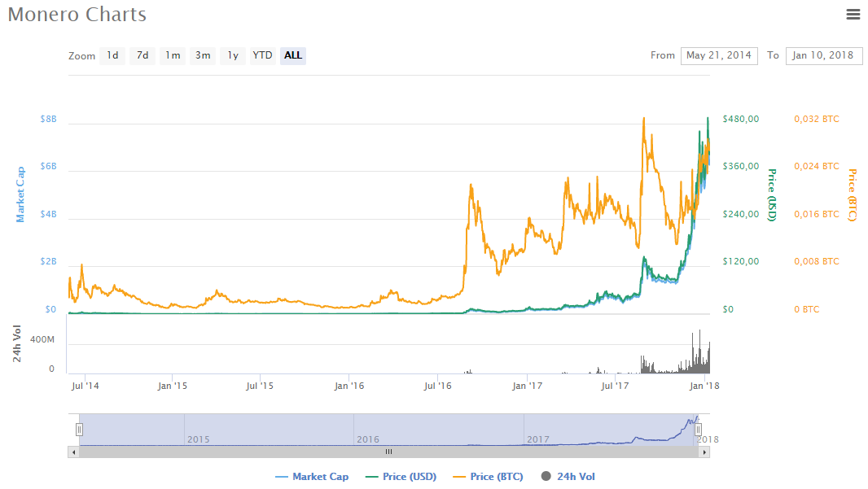Set zoom range to 7d

click(142, 55)
